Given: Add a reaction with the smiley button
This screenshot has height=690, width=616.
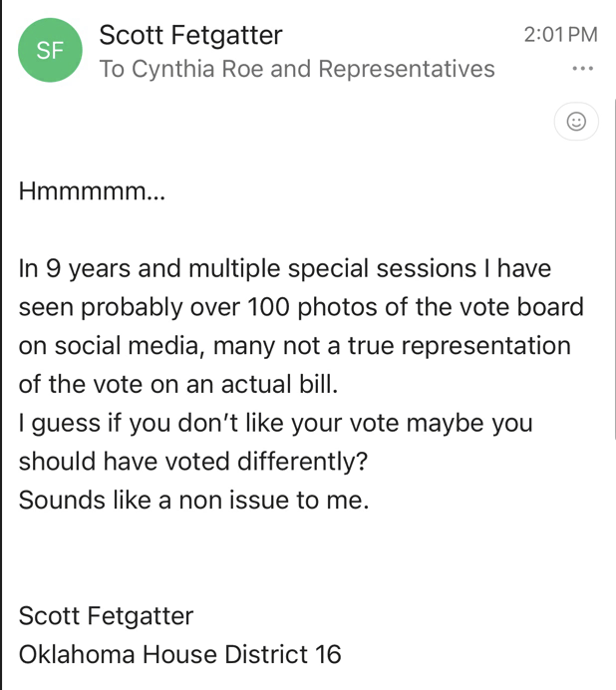Looking at the screenshot, I should [x=576, y=122].
